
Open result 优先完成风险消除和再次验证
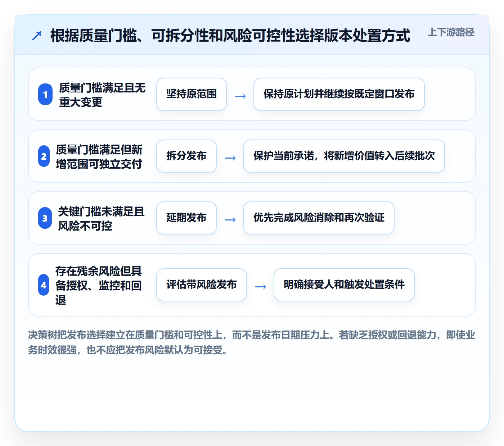click(319, 218)
